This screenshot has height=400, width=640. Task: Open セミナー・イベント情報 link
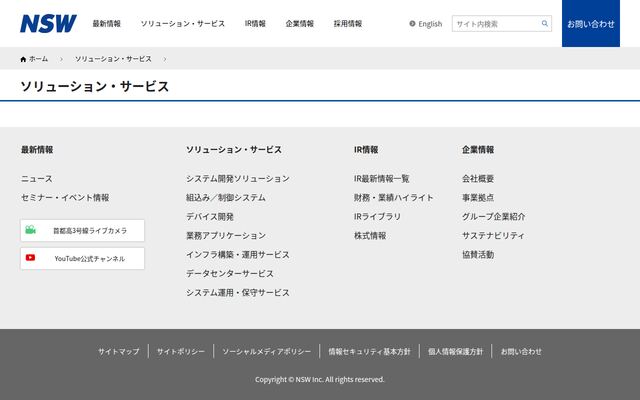[x=65, y=198]
